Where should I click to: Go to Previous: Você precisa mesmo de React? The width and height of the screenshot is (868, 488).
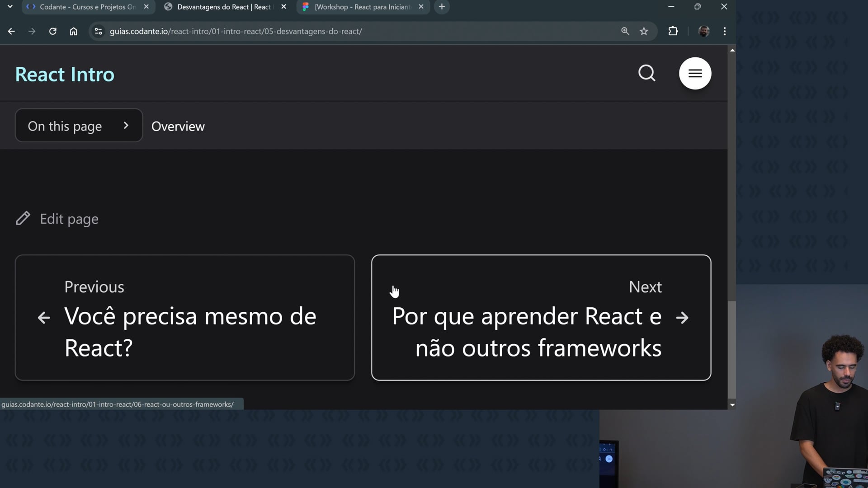(184, 318)
